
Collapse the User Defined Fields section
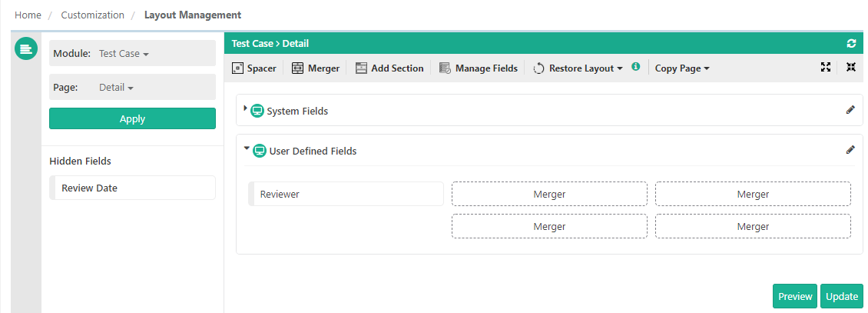[247, 149]
